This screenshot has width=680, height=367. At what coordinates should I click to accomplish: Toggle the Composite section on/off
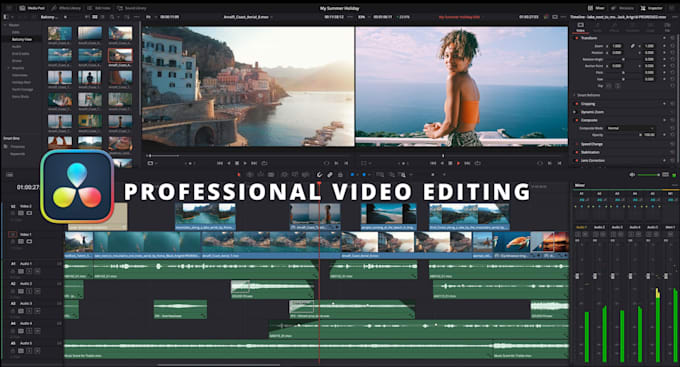point(577,120)
